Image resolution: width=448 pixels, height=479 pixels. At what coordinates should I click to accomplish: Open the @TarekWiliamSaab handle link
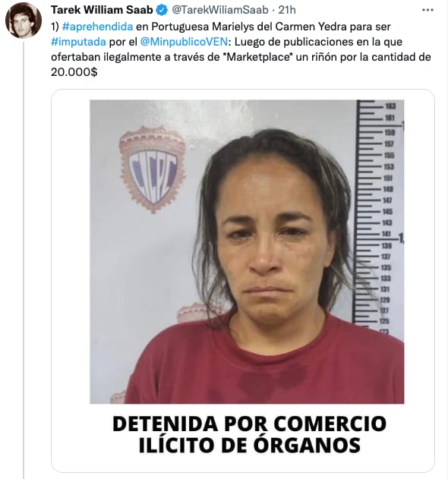pyautogui.click(x=220, y=10)
